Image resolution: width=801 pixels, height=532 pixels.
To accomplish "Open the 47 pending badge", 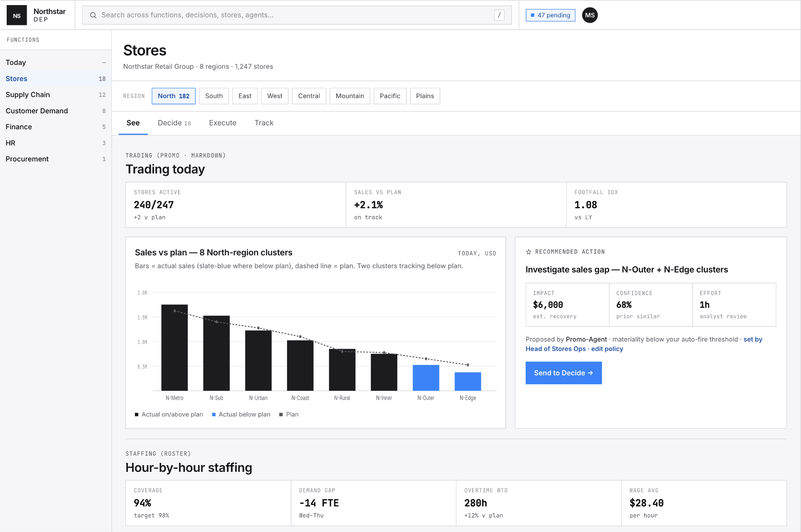I will pos(550,15).
